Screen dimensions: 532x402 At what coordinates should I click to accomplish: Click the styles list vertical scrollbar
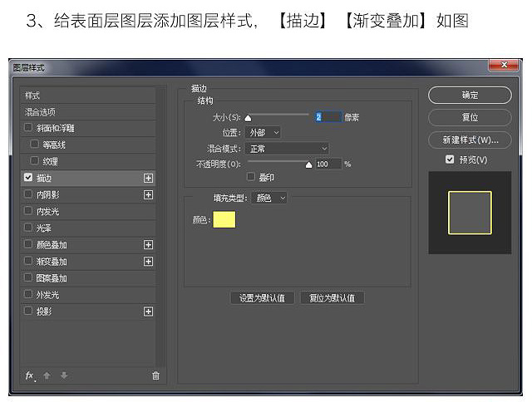161,227
